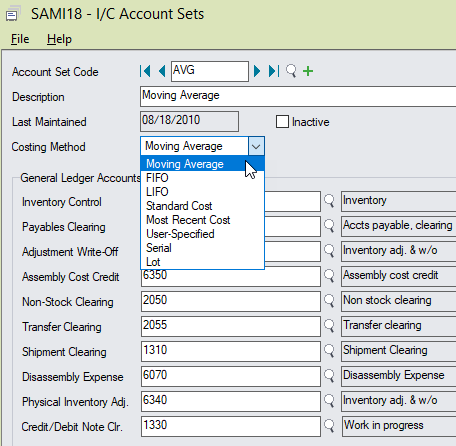Pick User-Specified costing method
Viewport: 456px width, 446px height.
tap(202, 234)
